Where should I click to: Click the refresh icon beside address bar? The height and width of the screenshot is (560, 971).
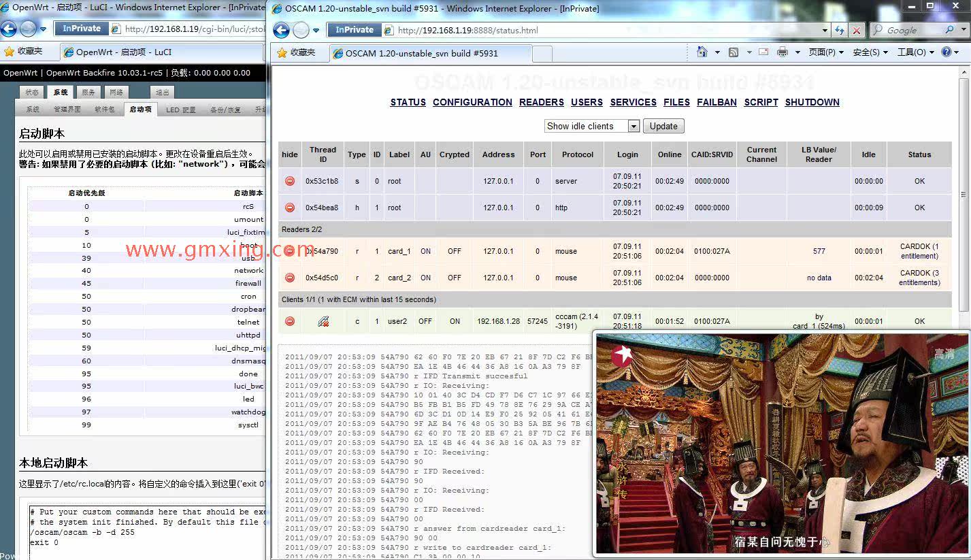(840, 30)
